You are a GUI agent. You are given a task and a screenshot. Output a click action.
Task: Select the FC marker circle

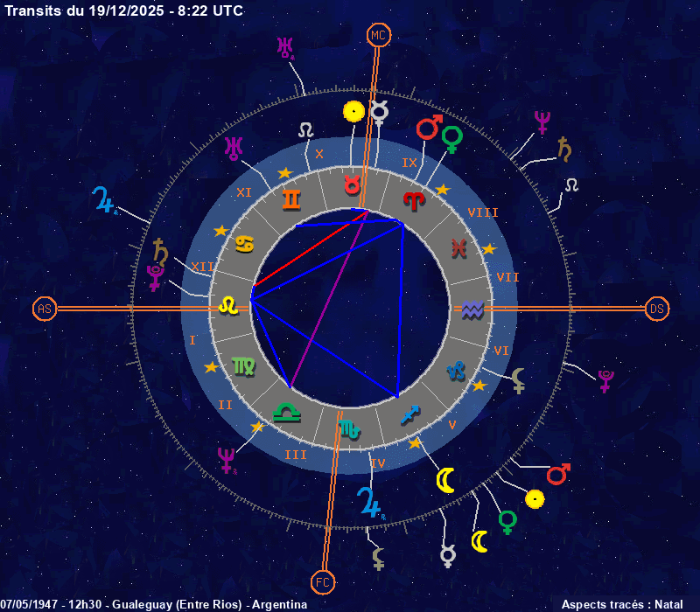[323, 581]
